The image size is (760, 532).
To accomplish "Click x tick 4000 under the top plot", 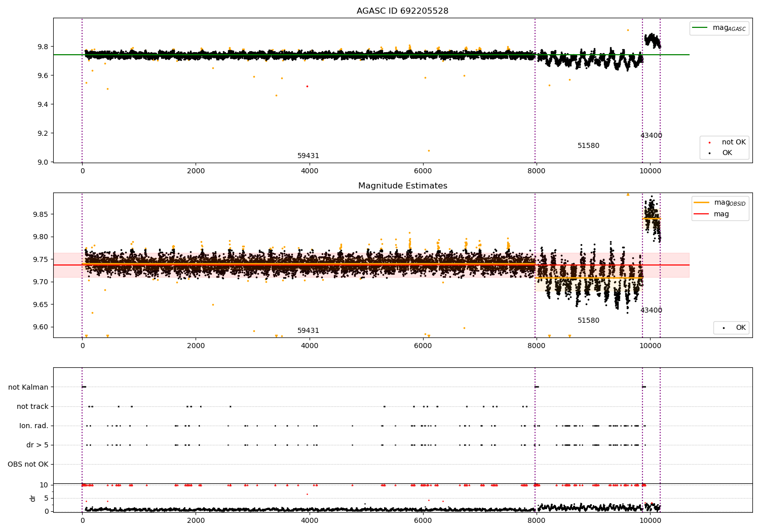I will click(x=309, y=171).
